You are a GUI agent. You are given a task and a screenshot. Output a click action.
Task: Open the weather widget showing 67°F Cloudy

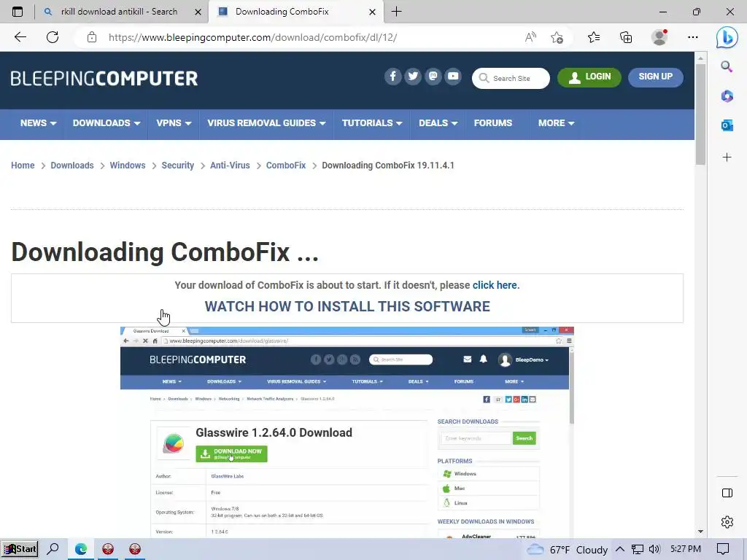click(566, 550)
